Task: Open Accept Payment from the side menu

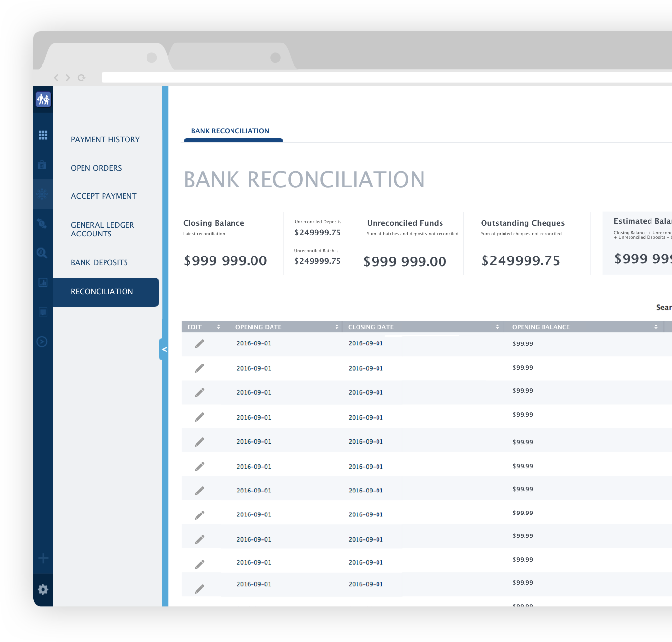Action: 104,196
